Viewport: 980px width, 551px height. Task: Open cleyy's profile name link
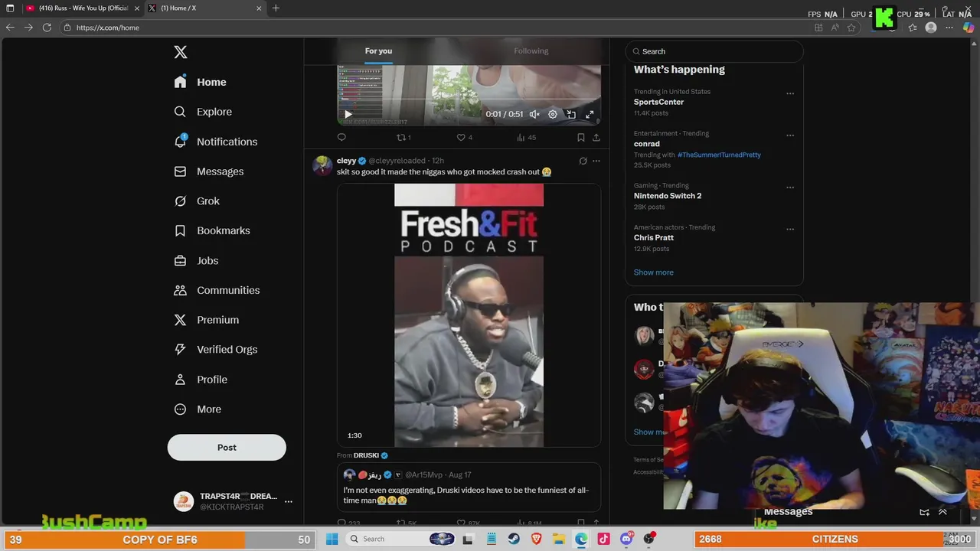(x=346, y=161)
